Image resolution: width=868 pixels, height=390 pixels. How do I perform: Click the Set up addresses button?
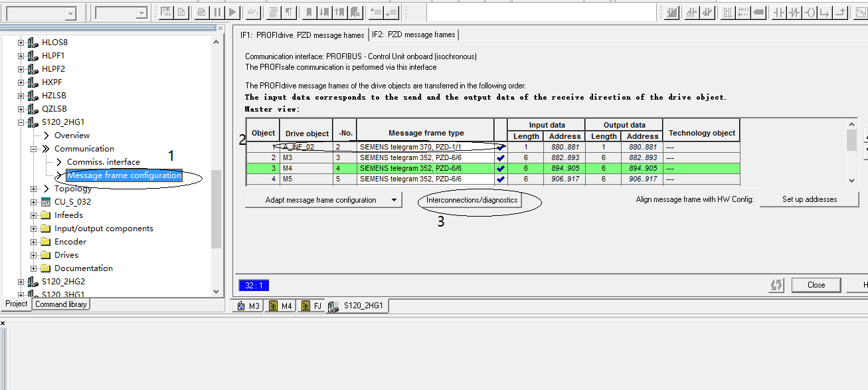tap(809, 199)
